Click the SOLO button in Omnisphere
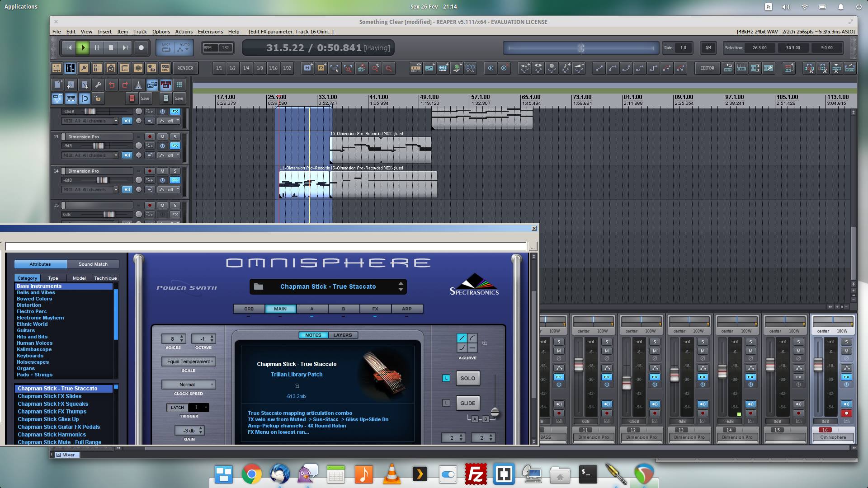Screen dimensions: 868x488 [x=467, y=378]
